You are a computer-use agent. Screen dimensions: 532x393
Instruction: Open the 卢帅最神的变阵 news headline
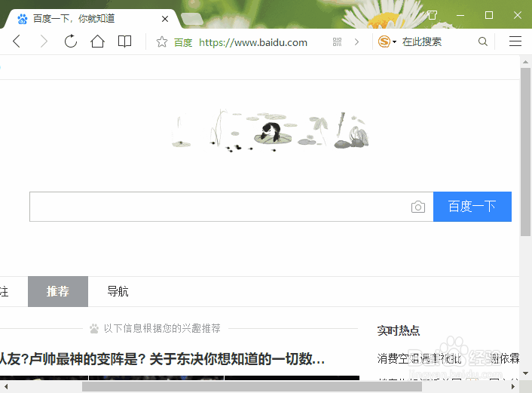[x=162, y=359]
